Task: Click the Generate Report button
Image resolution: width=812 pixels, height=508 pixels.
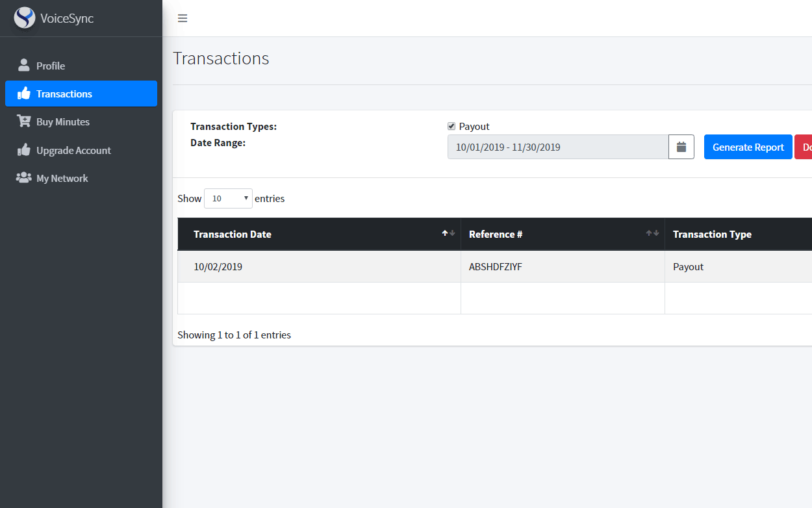Action: coord(748,147)
